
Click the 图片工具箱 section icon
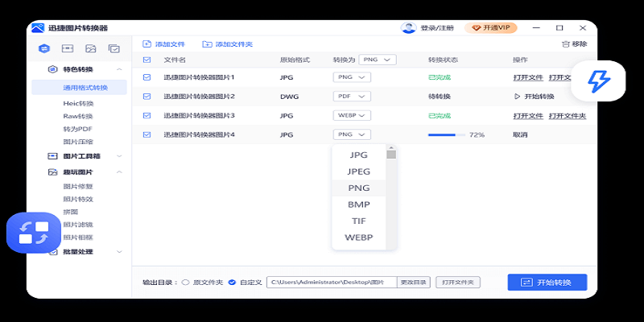tap(52, 156)
